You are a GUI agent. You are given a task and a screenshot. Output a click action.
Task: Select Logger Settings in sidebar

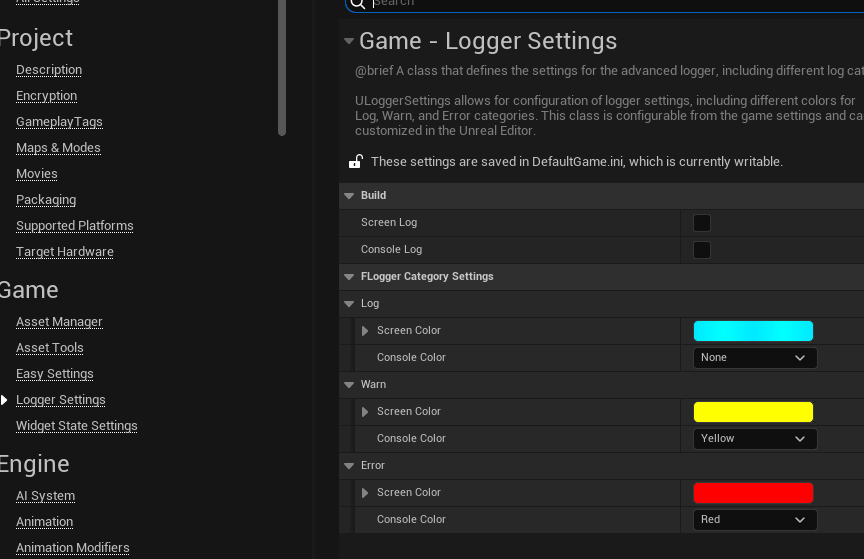coord(61,400)
